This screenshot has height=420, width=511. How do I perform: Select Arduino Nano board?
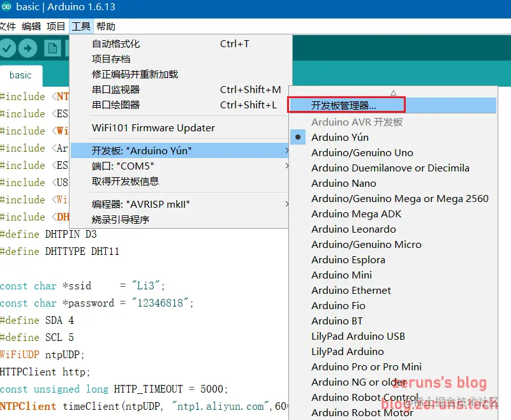(x=393, y=184)
